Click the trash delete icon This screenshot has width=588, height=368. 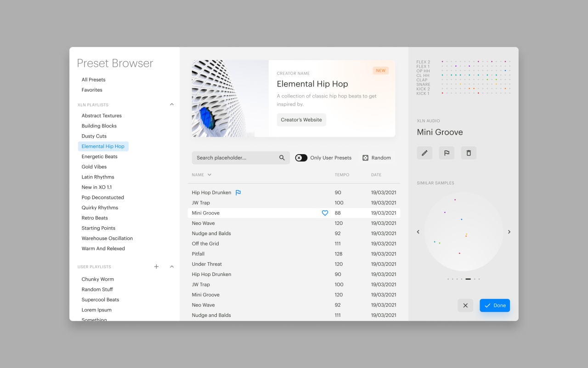(469, 153)
